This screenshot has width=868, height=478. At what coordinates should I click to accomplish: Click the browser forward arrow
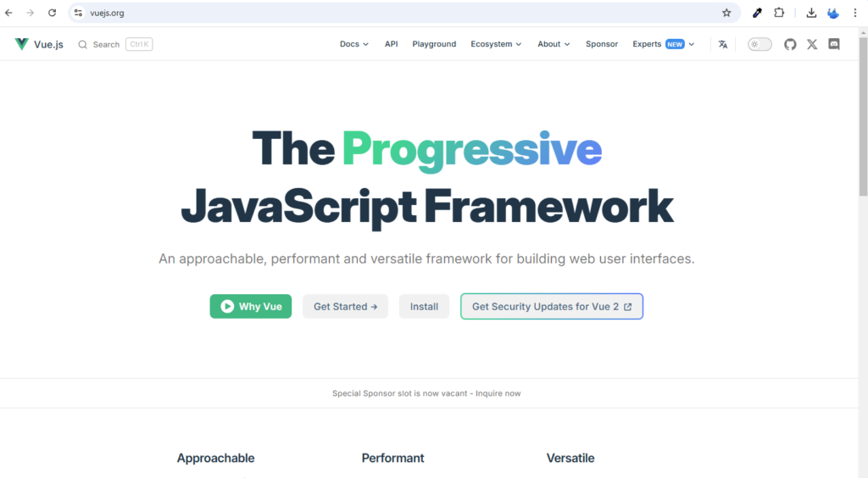click(31, 13)
